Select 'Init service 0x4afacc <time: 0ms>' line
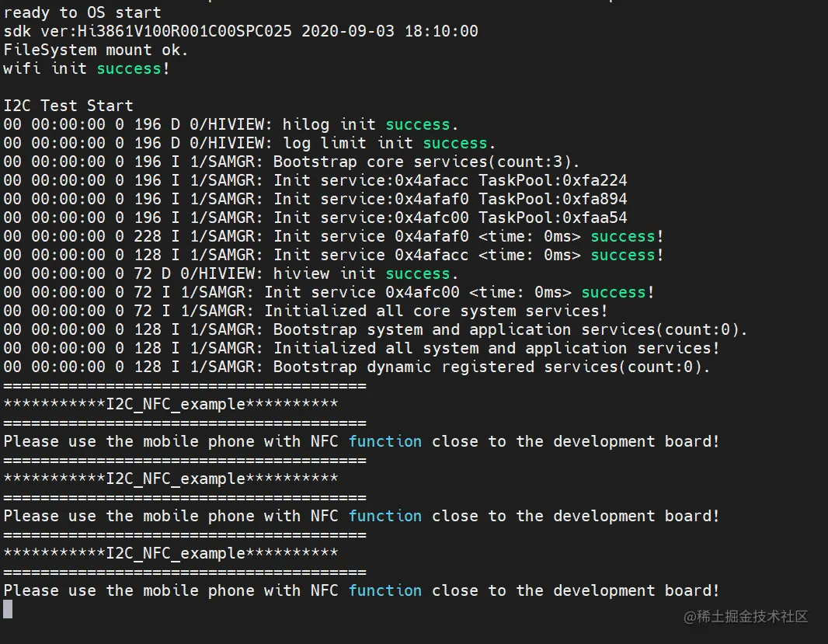 pyautogui.click(x=333, y=255)
